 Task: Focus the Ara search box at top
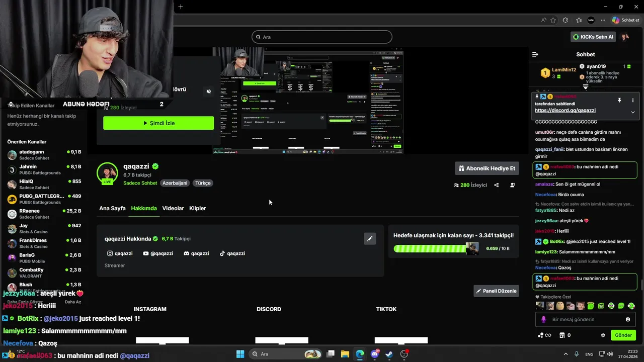pos(322,37)
